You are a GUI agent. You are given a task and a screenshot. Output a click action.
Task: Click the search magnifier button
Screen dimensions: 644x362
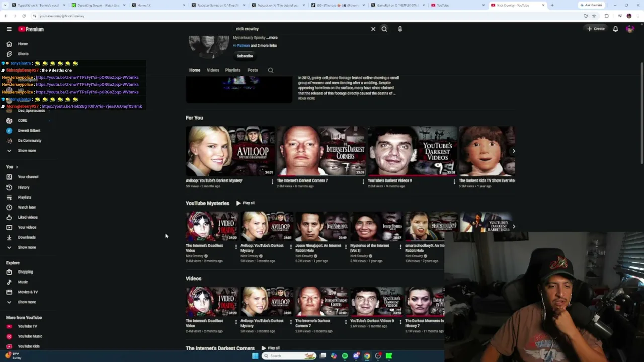[384, 29]
